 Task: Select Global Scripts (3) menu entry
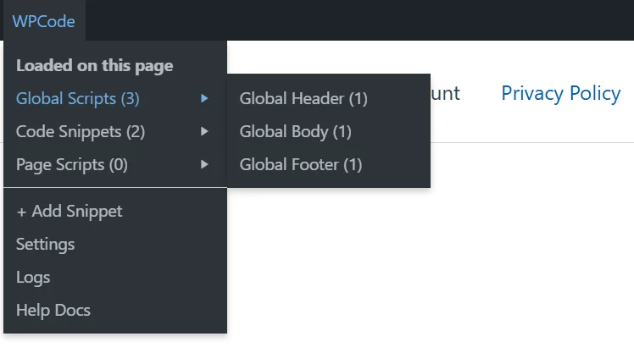tap(115, 98)
